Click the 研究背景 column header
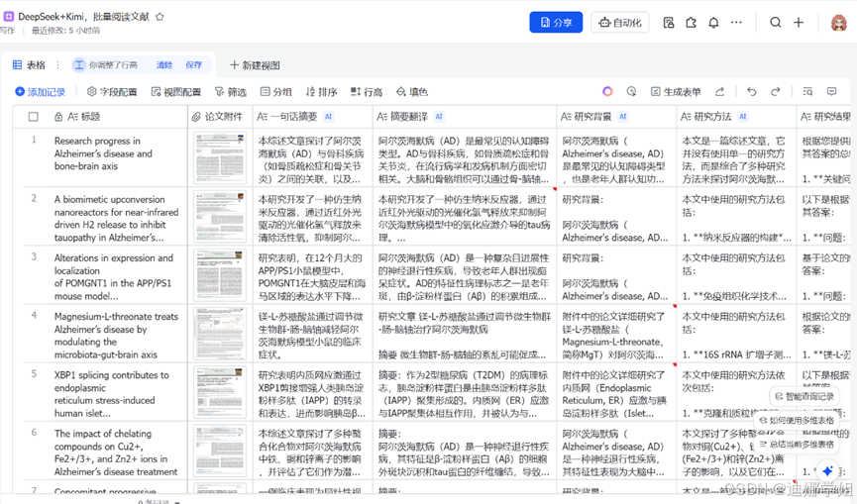The width and height of the screenshot is (857, 504). click(616, 116)
